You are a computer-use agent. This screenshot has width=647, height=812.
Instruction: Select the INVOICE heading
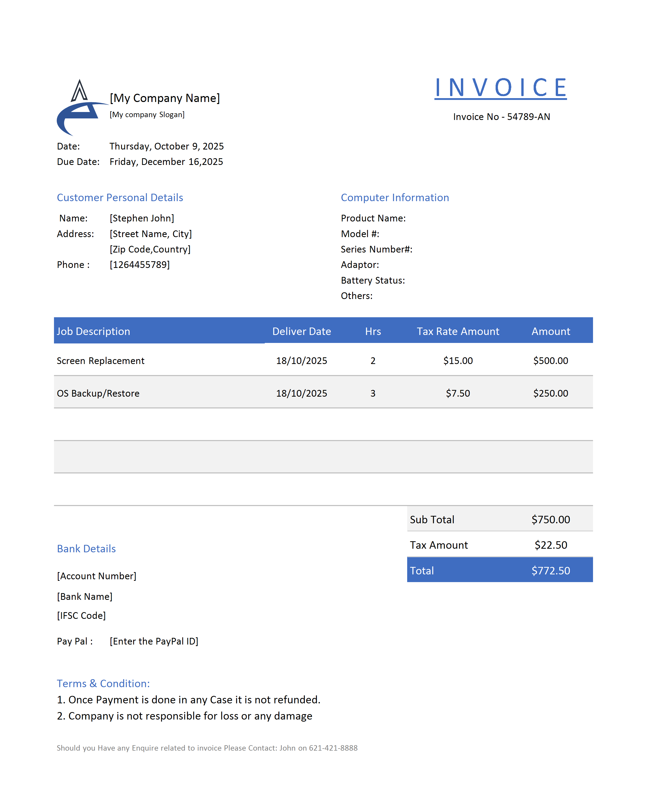500,88
